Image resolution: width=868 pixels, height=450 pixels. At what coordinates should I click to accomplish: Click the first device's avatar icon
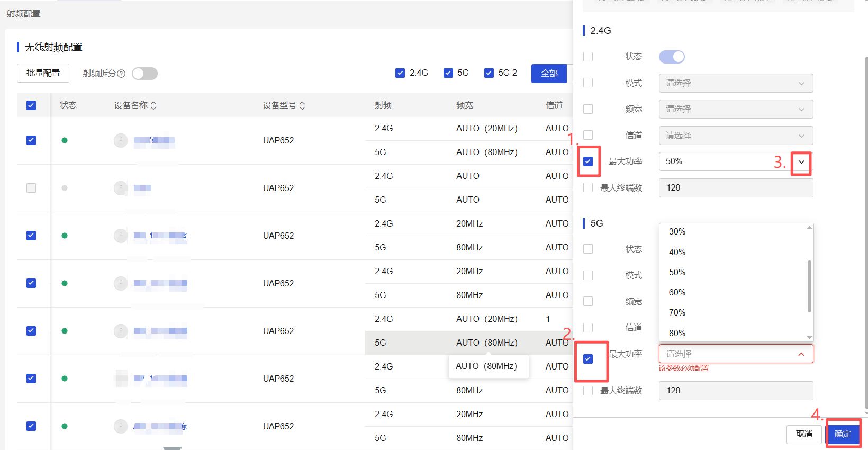coord(121,140)
